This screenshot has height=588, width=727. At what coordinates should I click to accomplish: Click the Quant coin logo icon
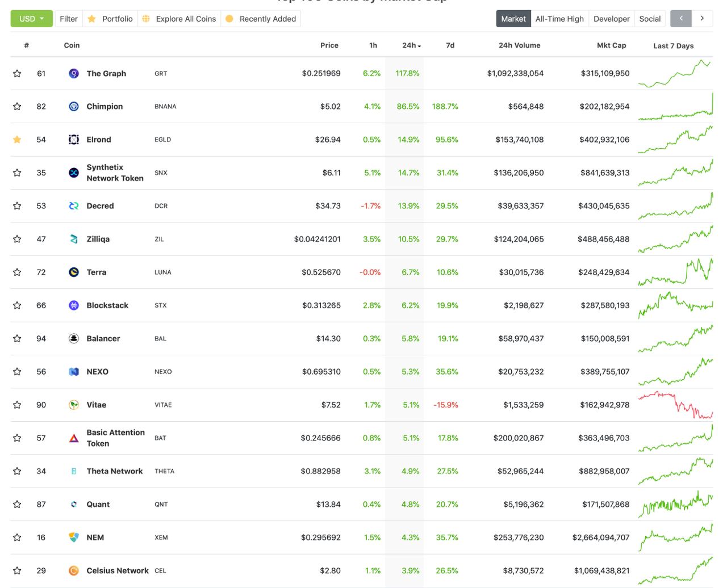[74, 504]
